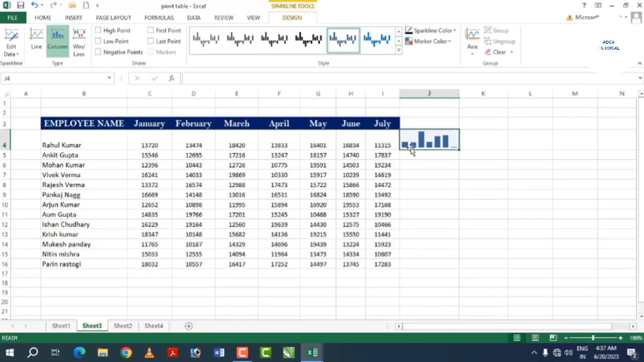Click the Ungroup sparklines button

500,41
